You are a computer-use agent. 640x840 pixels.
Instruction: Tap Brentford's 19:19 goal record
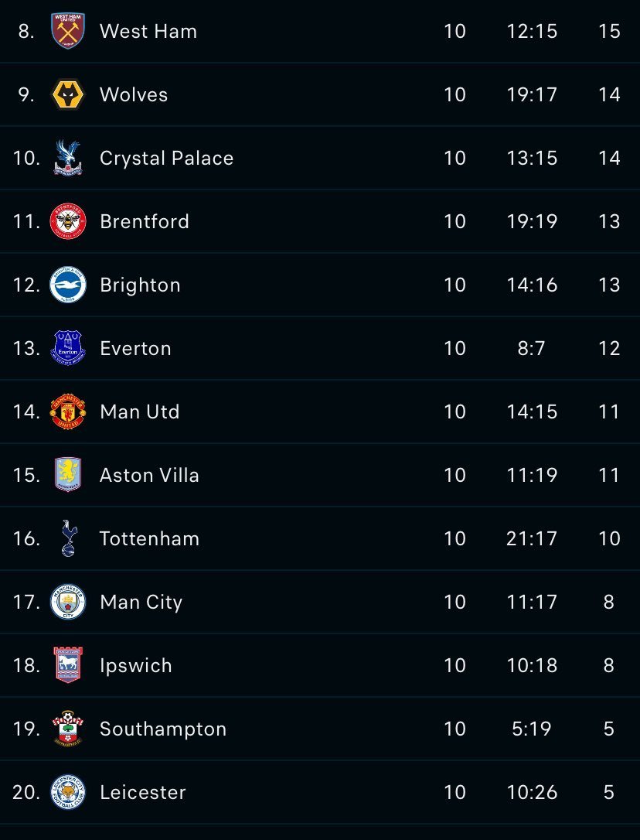click(x=532, y=221)
